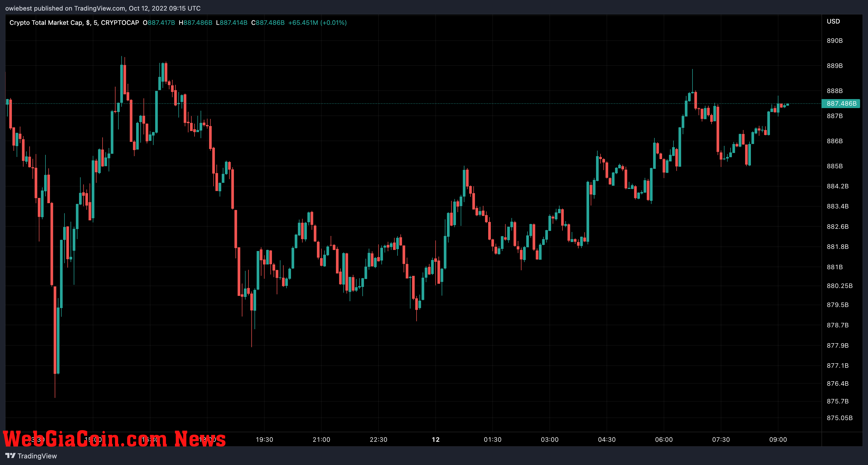The height and width of the screenshot is (465, 868).
Task: Click the 889B price axis label
Action: click(x=835, y=66)
